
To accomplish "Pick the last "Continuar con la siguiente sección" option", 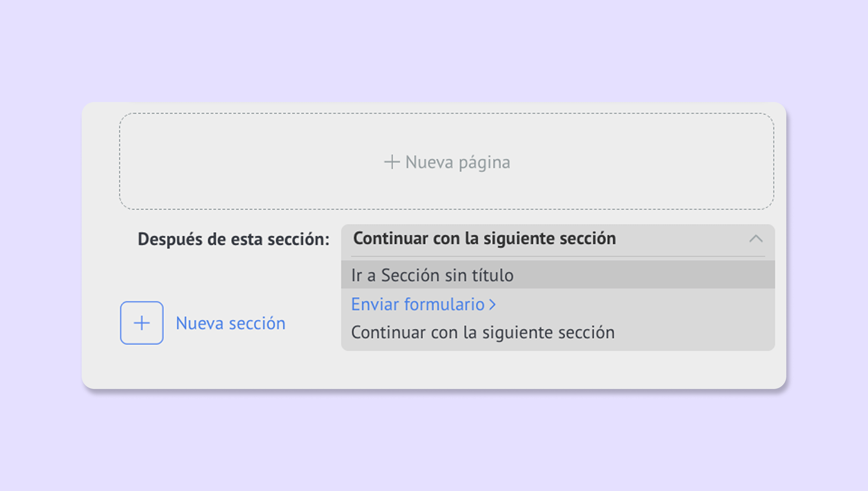I will [483, 333].
